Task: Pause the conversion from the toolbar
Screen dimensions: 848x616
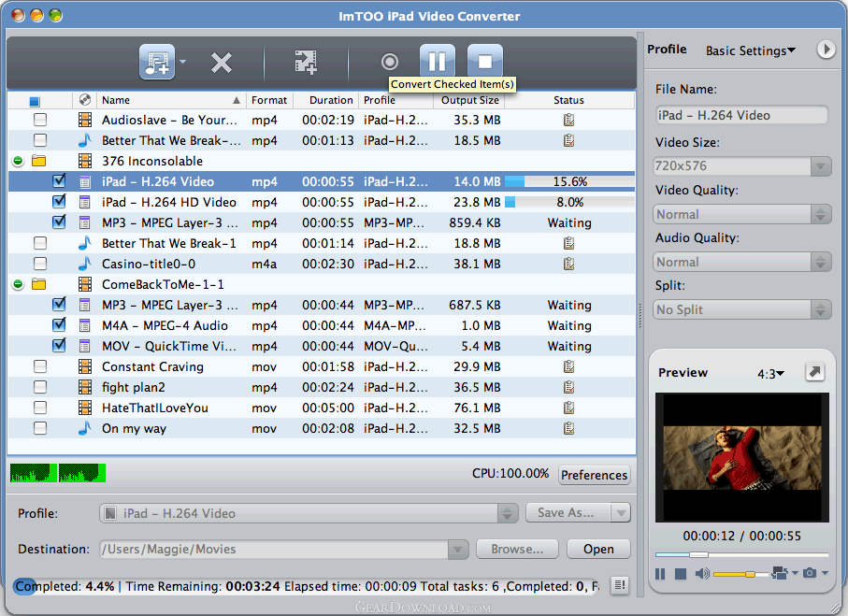Action: click(x=437, y=61)
